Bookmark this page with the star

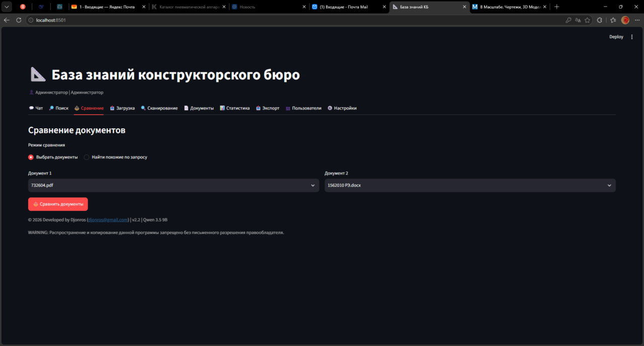point(587,20)
